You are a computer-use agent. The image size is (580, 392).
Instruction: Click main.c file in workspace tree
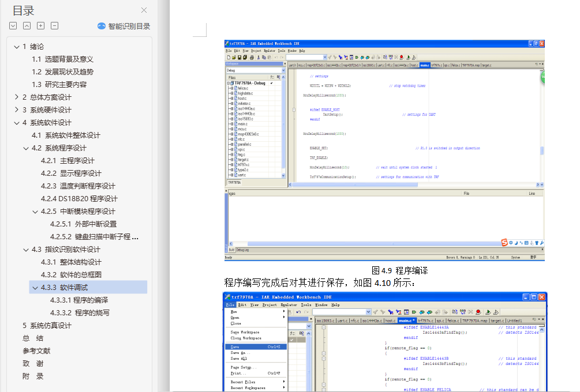point(242,124)
